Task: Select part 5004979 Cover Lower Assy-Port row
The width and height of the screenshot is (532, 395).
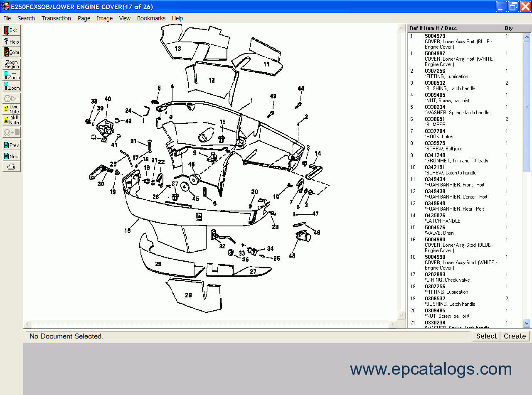Action: pyautogui.click(x=457, y=42)
